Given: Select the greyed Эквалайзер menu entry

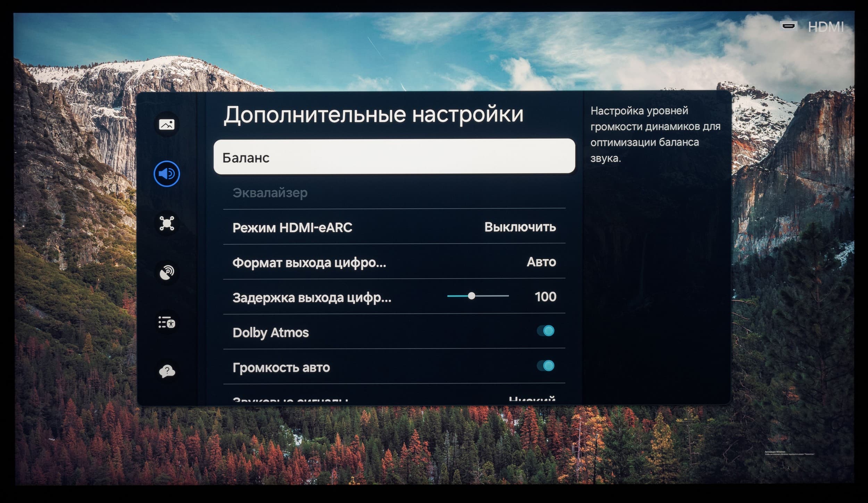Looking at the screenshot, I should [270, 193].
